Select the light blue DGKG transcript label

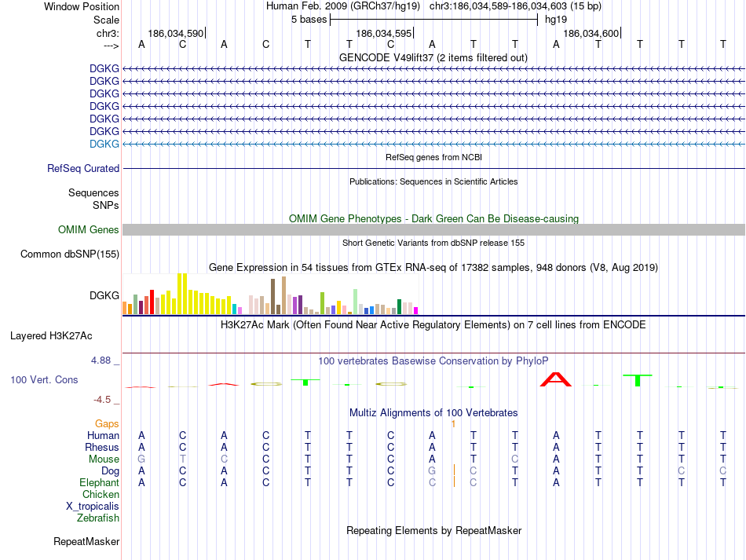coord(104,144)
